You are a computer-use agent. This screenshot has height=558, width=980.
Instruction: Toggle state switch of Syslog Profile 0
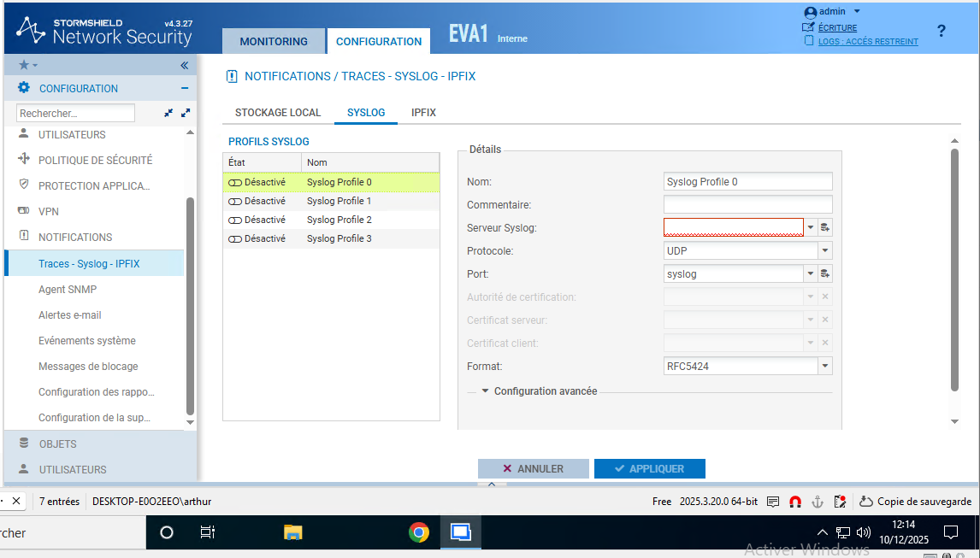coord(235,183)
